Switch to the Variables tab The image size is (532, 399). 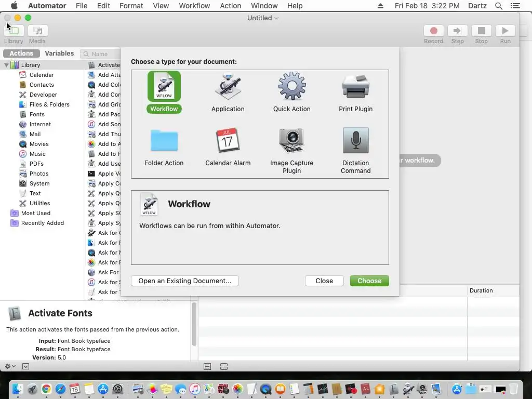click(x=59, y=54)
